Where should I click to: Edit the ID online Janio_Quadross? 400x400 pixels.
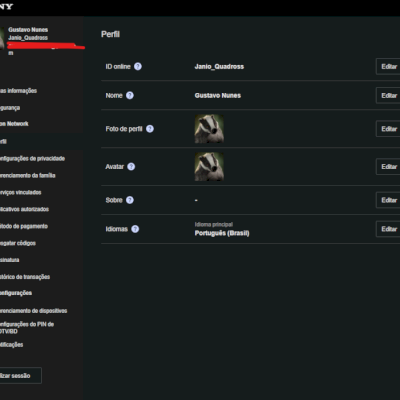388,66
